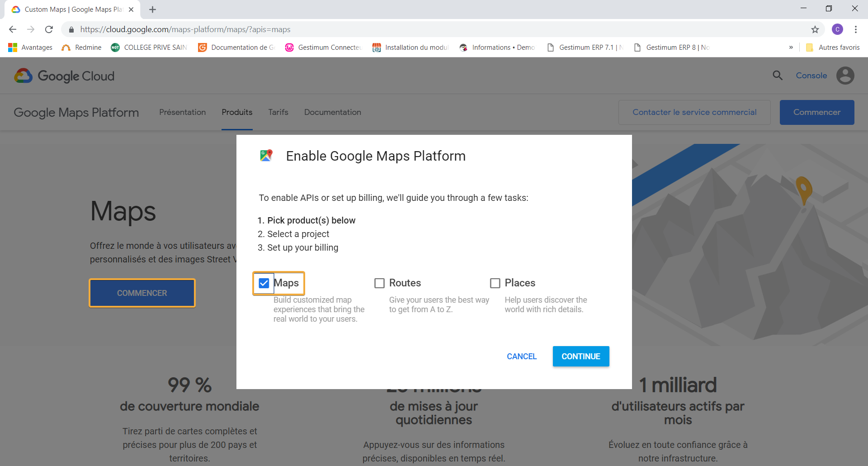This screenshot has height=466, width=868.
Task: Open the Chrome profile avatar C
Action: pyautogui.click(x=837, y=29)
